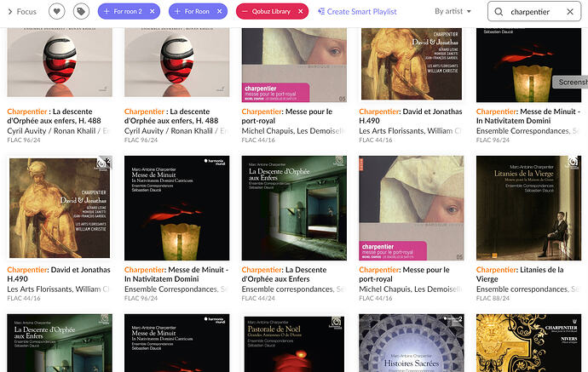This screenshot has width=588, height=372.
Task: Select the 'For roon 2' filter label
Action: (x=128, y=12)
